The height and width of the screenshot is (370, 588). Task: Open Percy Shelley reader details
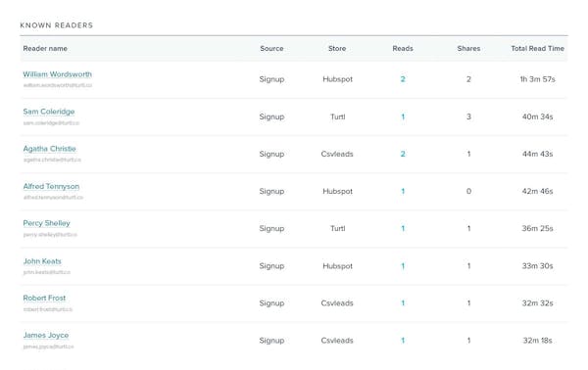pos(46,223)
